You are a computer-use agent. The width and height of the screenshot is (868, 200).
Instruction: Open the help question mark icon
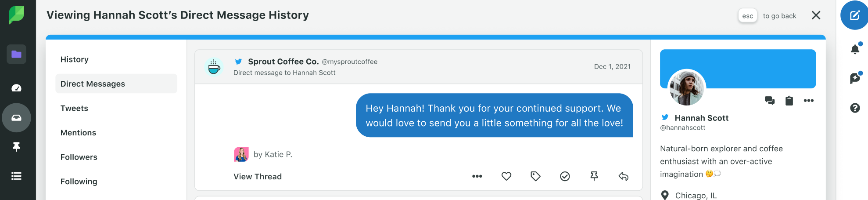coord(855,108)
